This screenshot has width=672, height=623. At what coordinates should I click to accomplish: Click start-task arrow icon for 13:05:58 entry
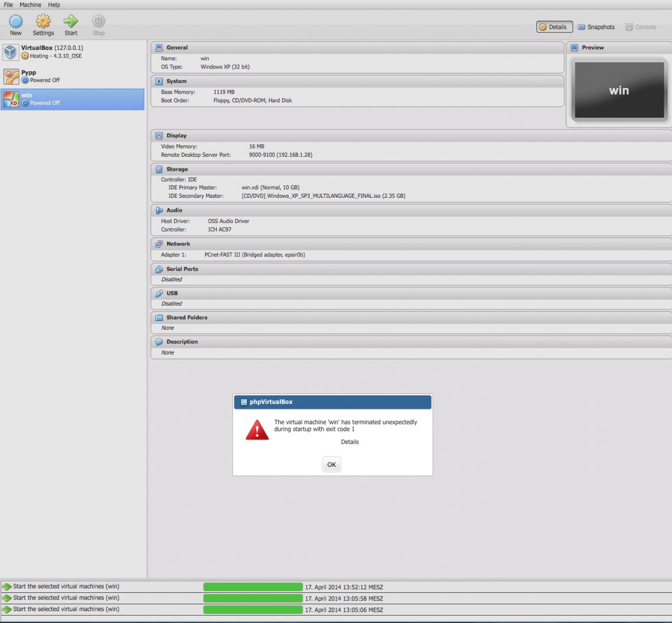(x=6, y=598)
